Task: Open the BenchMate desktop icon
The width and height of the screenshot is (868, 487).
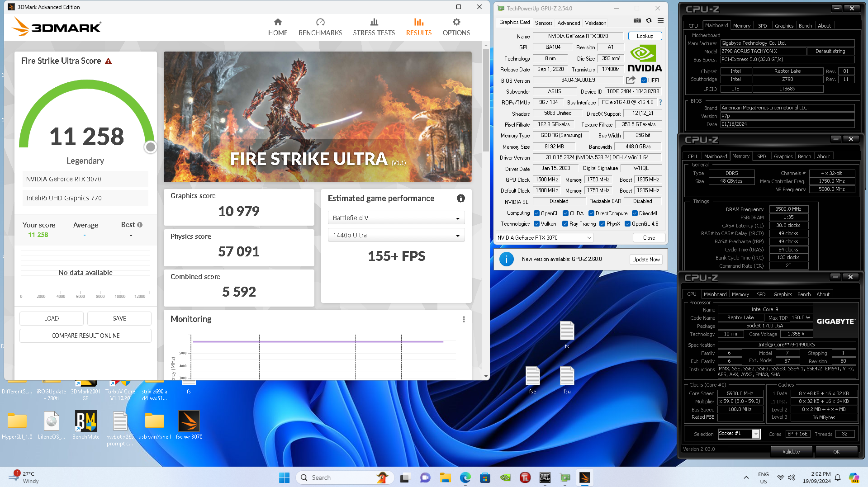Action: 85,425
